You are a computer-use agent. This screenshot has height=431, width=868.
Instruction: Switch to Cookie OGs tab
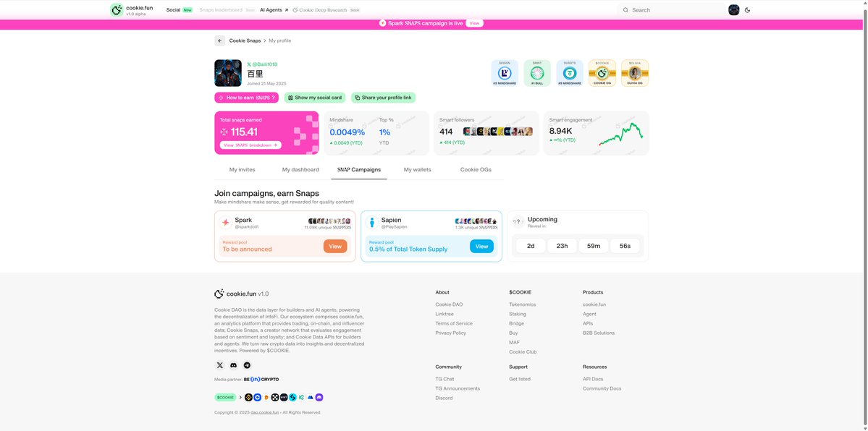[x=476, y=169]
